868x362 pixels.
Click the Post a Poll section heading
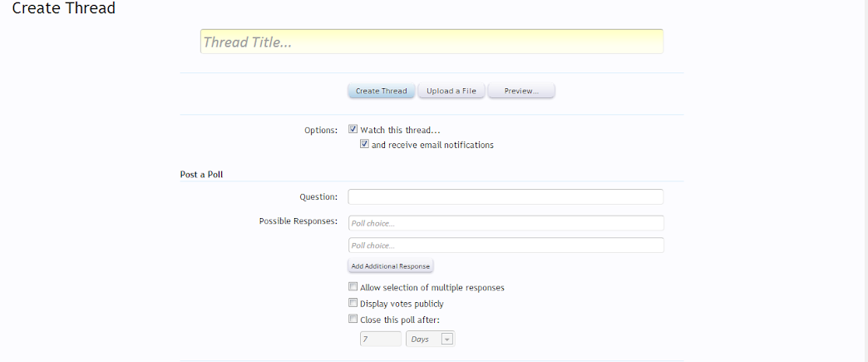(x=201, y=175)
